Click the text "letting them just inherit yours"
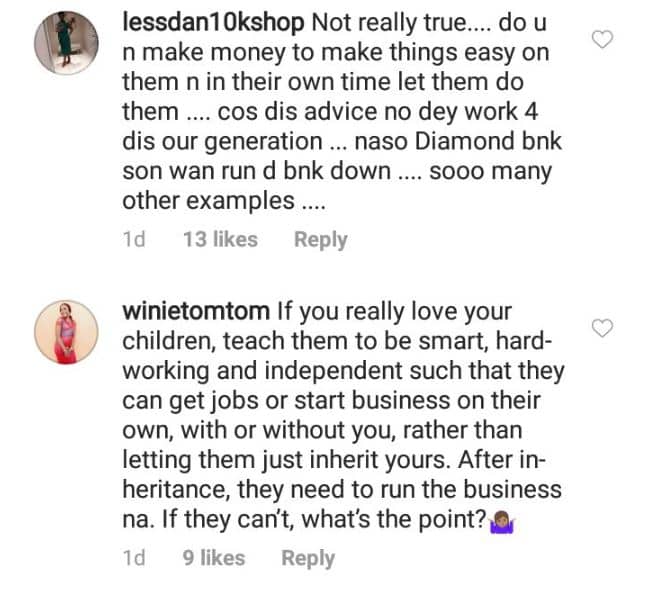This screenshot has width=645, height=605. [x=290, y=461]
